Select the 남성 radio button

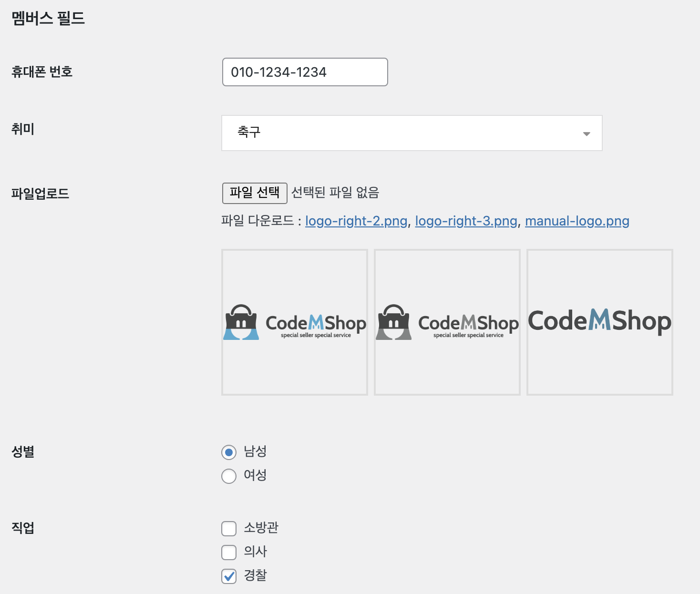click(x=229, y=452)
